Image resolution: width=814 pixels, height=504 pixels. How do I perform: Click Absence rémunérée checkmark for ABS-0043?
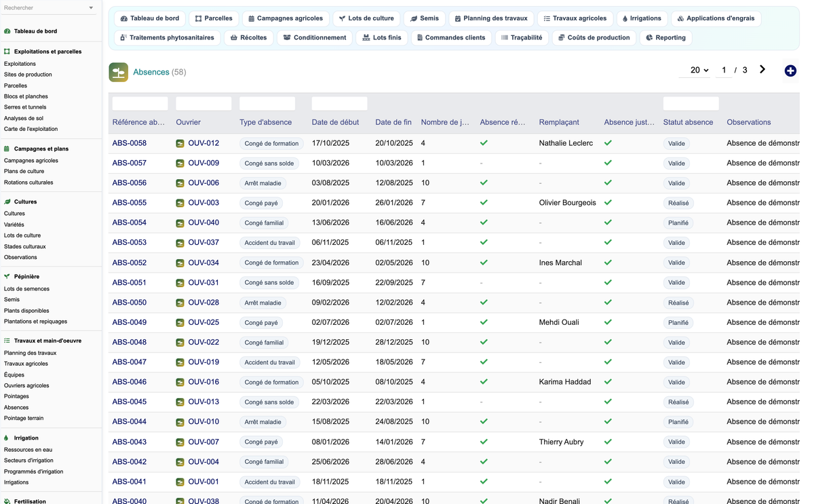[484, 442]
